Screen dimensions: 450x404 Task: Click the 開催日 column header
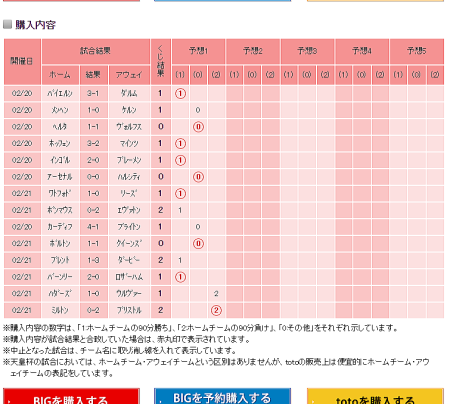tap(22, 61)
